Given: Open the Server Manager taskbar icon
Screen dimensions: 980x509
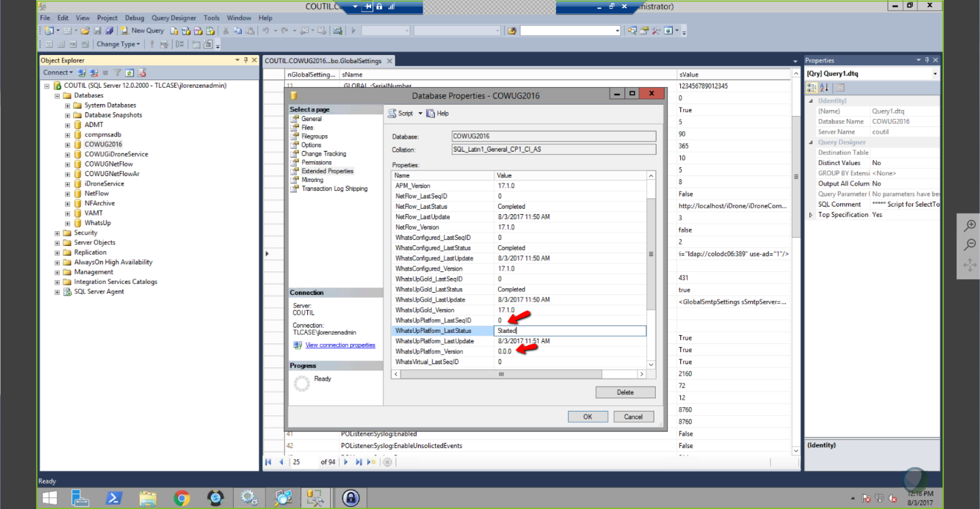Looking at the screenshot, I should tap(82, 498).
